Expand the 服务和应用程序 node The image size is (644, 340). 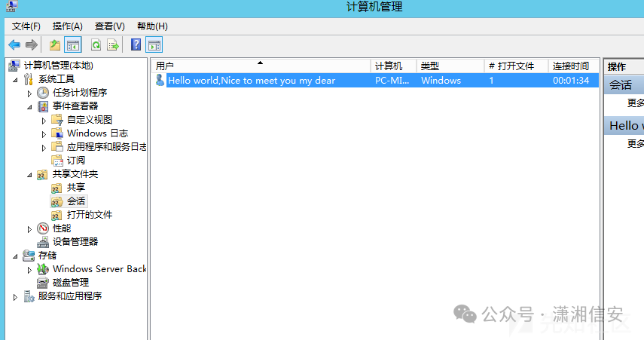16,297
